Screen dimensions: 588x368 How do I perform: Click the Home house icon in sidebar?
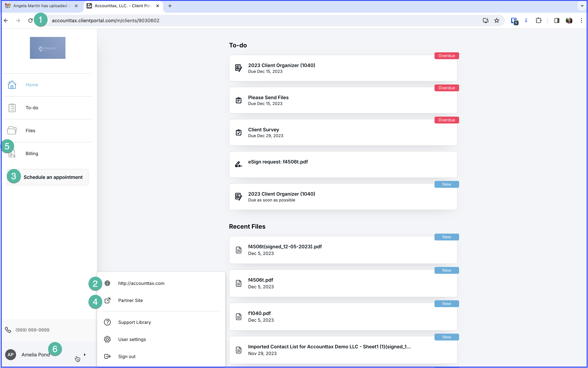pos(12,85)
